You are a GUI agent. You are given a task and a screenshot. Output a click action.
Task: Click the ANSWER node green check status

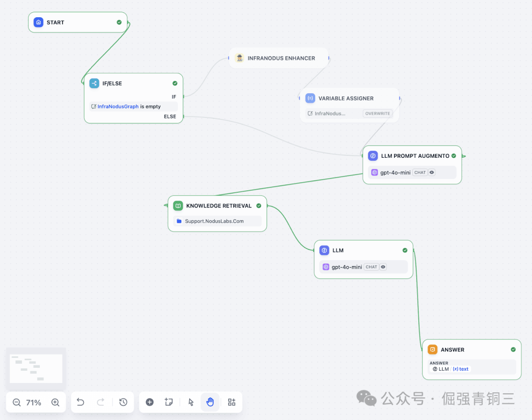coord(513,350)
